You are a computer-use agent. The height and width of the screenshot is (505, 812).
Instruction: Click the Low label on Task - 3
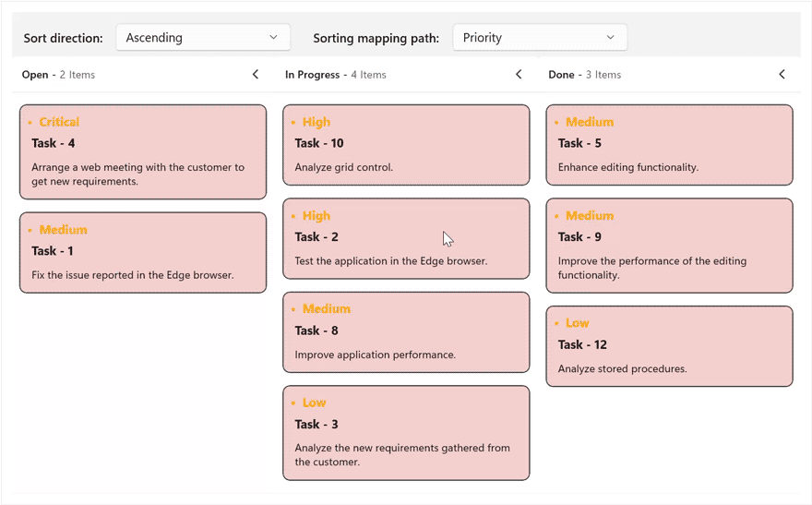pos(315,403)
